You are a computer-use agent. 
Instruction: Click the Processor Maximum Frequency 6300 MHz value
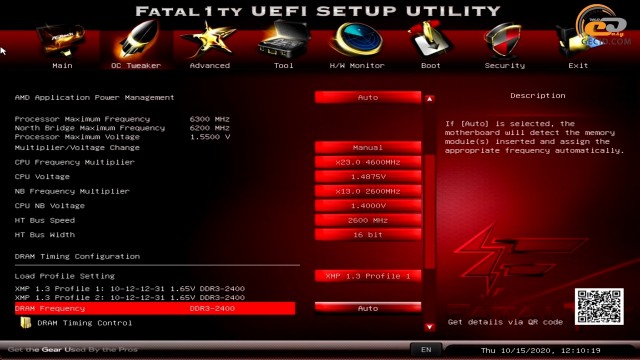click(x=209, y=119)
